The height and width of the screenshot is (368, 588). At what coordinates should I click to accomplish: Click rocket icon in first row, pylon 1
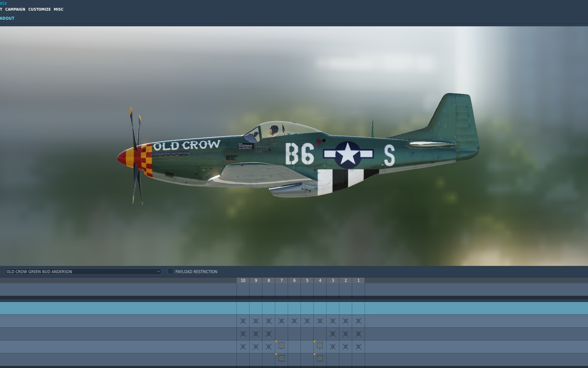(358, 321)
